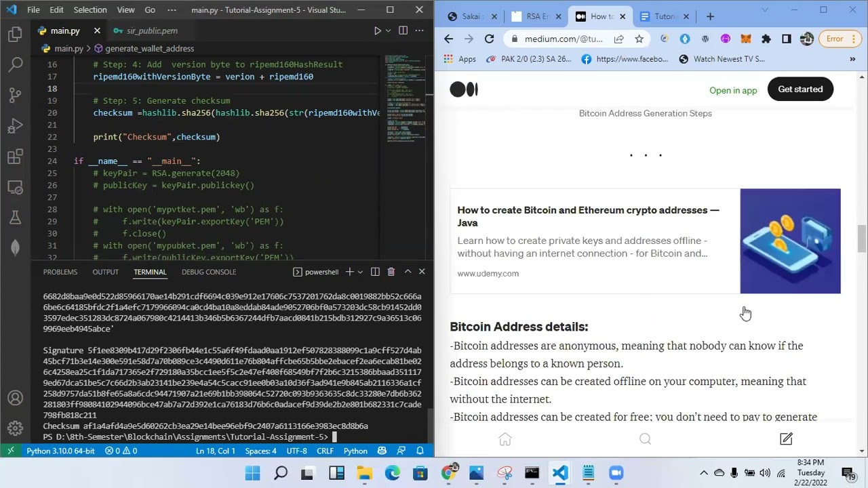Viewport: 868px width, 488px height.
Task: Reload the Medium page in Chrome
Action: 489,39
